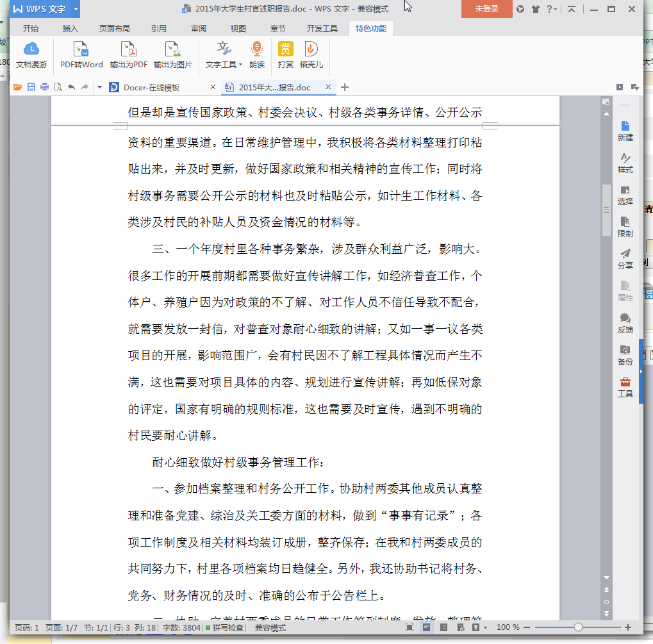
Task: Click the 反馈 feedback sidebar icon
Action: click(x=625, y=323)
